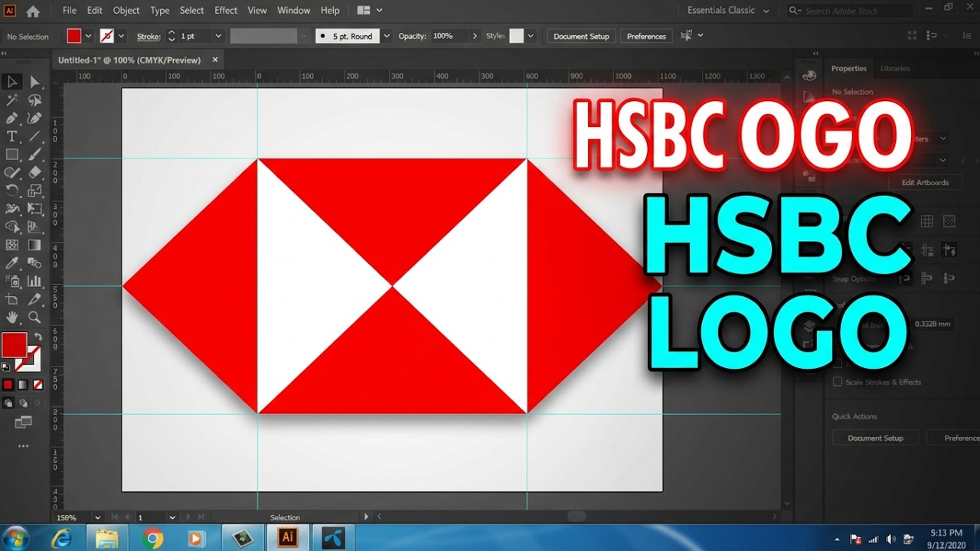This screenshot has height=551, width=980.
Task: Select the Lasso tool
Action: (x=34, y=100)
